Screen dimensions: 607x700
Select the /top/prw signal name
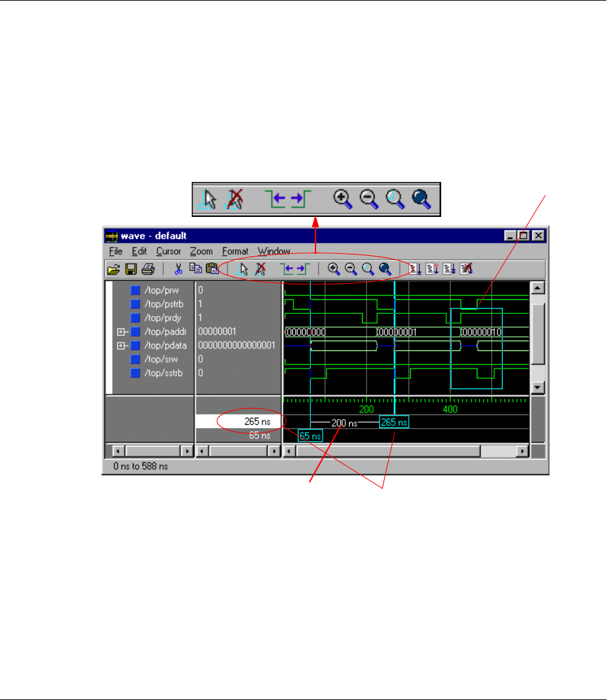161,290
